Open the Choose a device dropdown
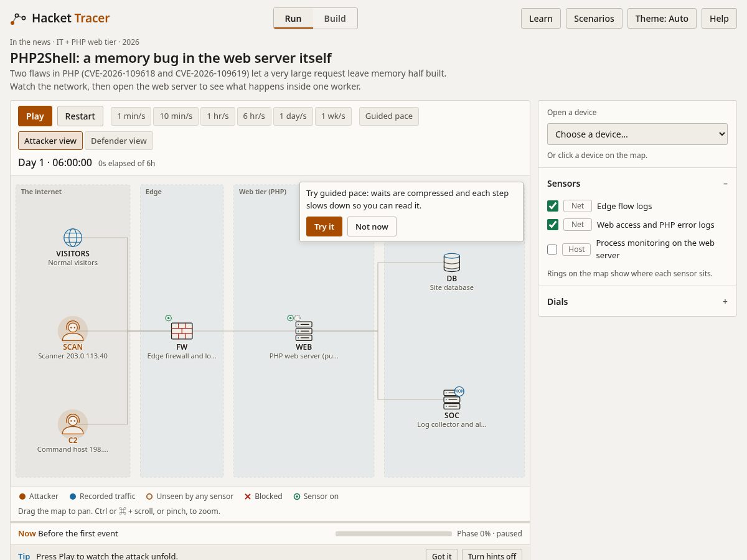Screen dimensions: 747x560 click(x=637, y=134)
